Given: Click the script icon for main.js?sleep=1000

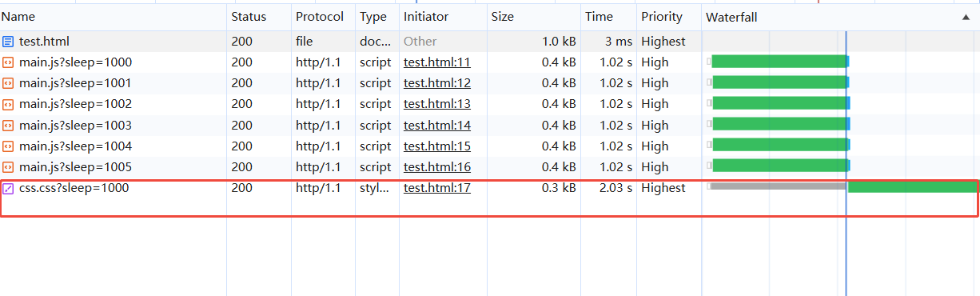Looking at the screenshot, I should coord(8,62).
